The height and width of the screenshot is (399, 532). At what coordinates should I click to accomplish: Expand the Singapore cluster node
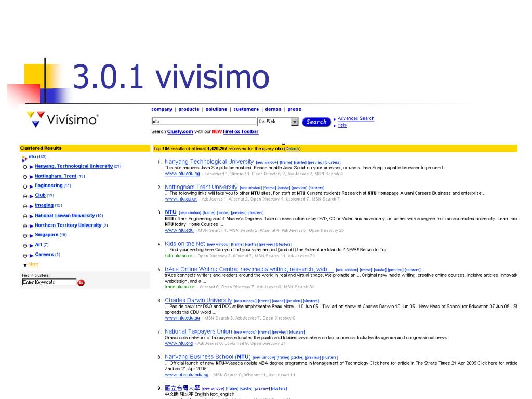point(25,236)
